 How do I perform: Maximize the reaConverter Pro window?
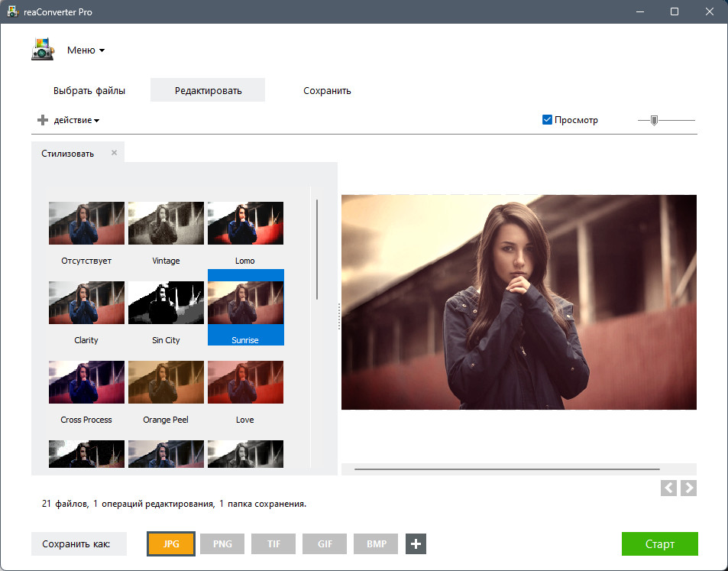675,11
